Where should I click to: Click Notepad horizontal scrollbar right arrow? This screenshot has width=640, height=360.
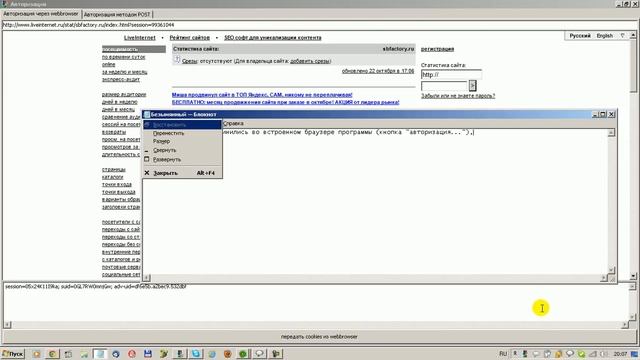(604, 278)
